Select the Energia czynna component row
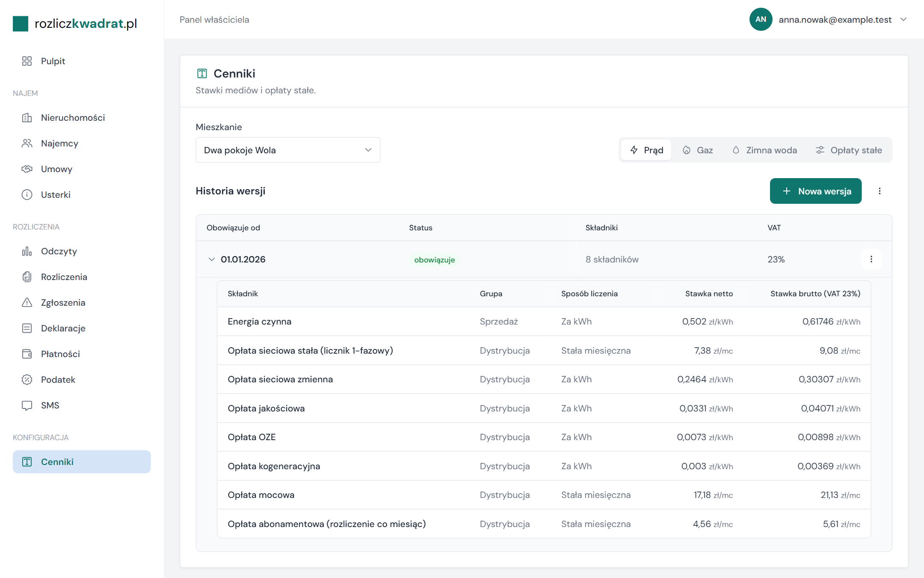The width and height of the screenshot is (924, 578). (544, 322)
